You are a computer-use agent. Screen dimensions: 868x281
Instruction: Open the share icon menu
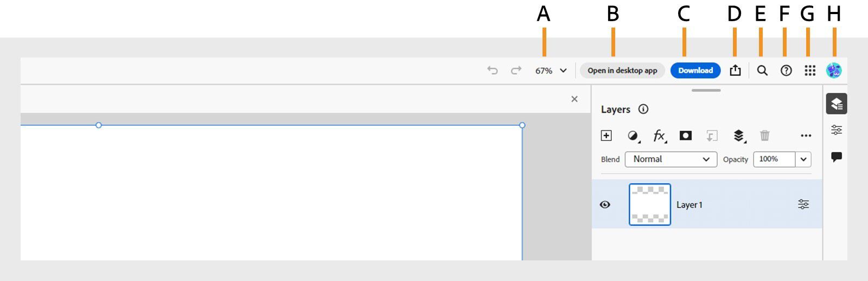pyautogui.click(x=735, y=71)
